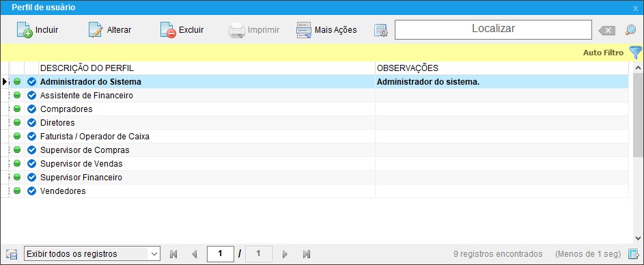Click the table export icon at bottom right
644x265 pixels.
pos(634,254)
